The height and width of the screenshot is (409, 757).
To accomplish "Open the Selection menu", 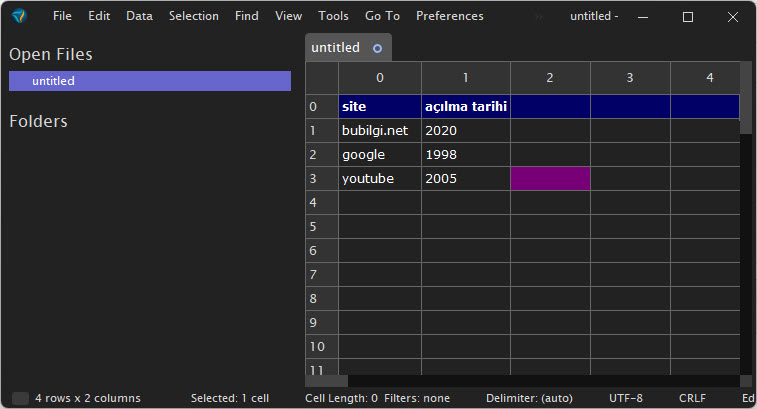I will point(194,16).
